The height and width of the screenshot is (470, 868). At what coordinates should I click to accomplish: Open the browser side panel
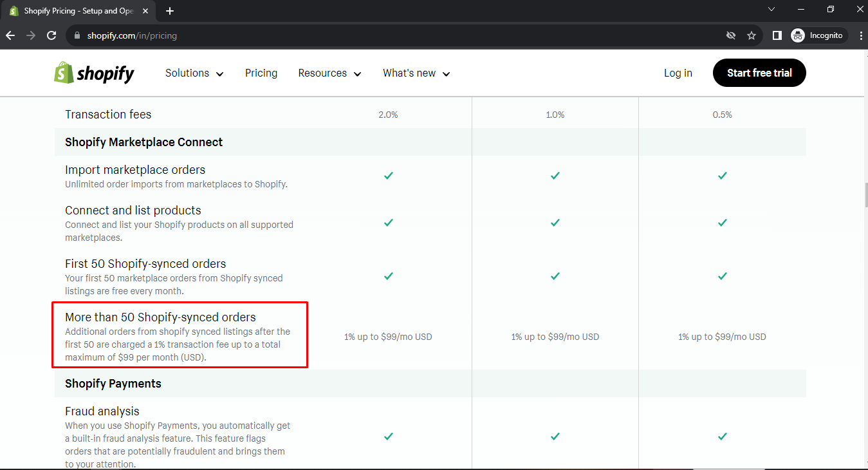pyautogui.click(x=777, y=35)
